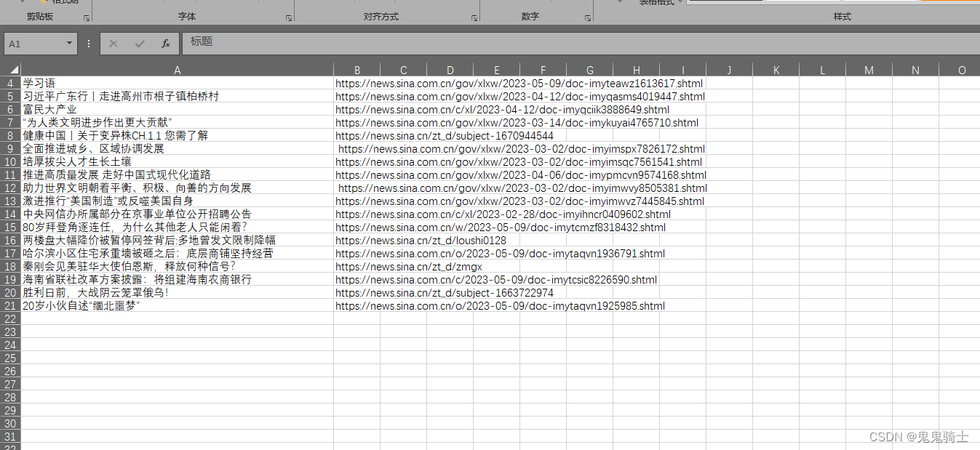Image resolution: width=980 pixels, height=450 pixels.
Task: Select cell 全面推进城乡、区域协调发展
Action: pyautogui.click(x=178, y=148)
